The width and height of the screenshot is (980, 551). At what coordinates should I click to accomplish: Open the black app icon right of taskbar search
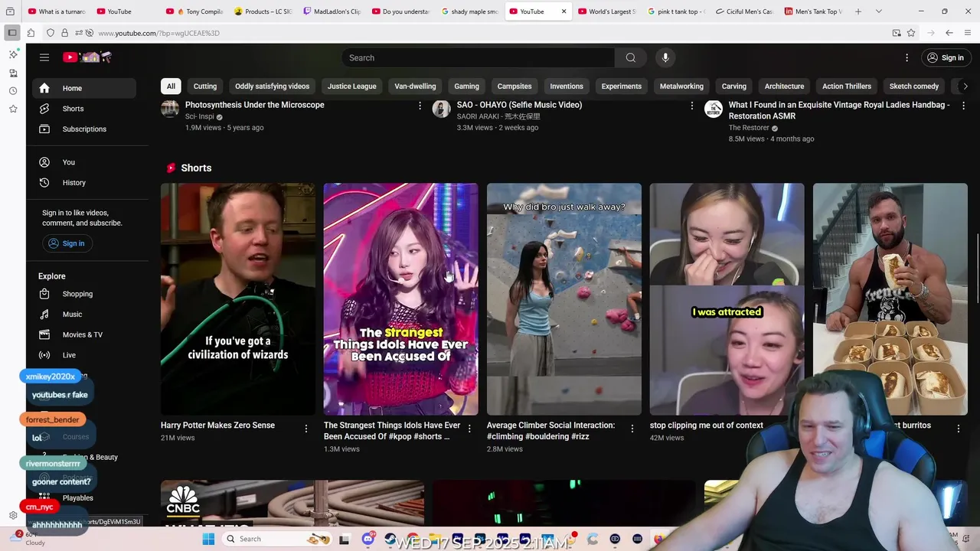coord(345,539)
